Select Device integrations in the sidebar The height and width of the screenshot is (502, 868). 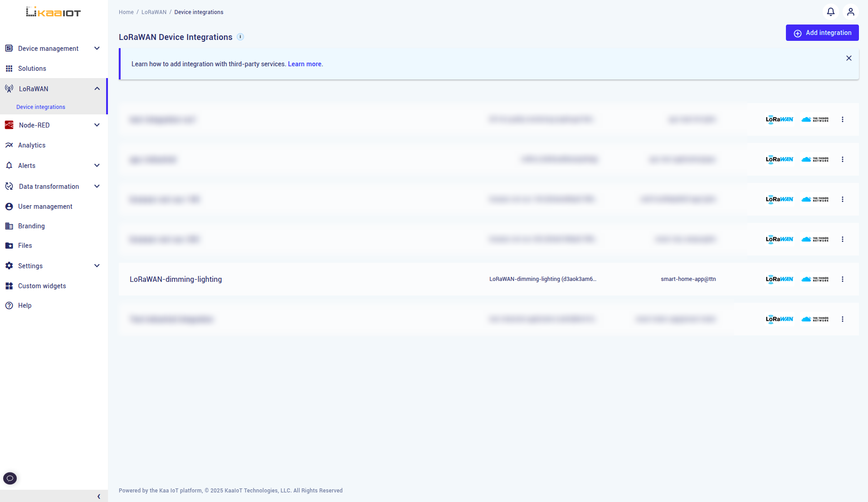coord(40,107)
